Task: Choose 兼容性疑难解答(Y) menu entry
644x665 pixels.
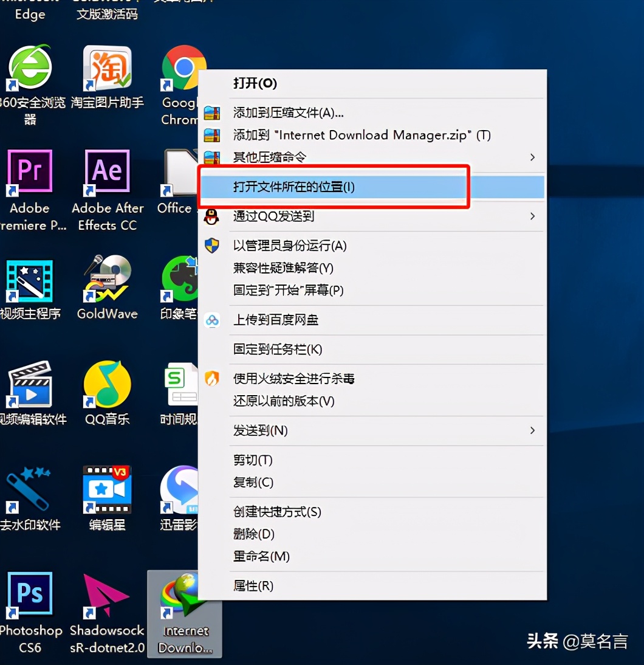Action: click(x=283, y=268)
